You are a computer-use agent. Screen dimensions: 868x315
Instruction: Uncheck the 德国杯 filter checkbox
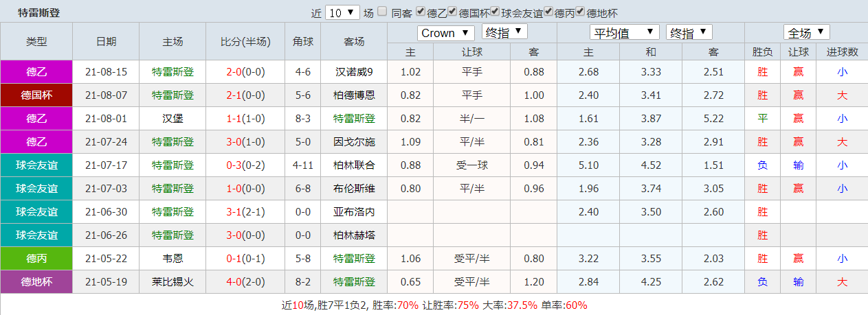pos(453,12)
